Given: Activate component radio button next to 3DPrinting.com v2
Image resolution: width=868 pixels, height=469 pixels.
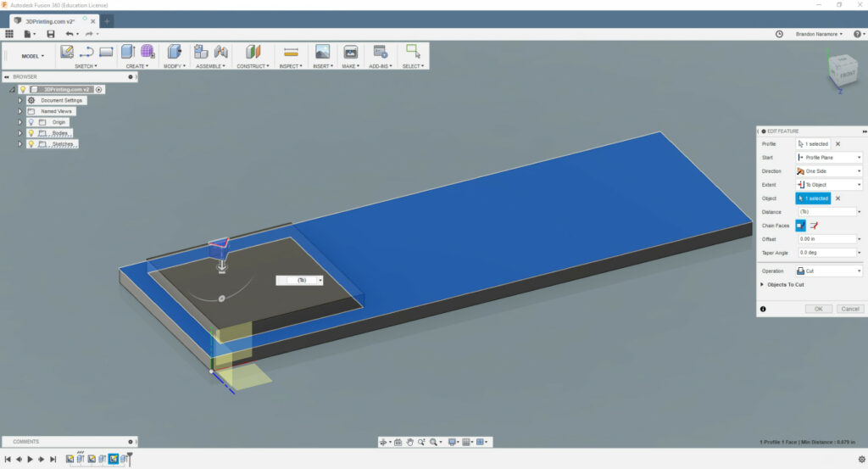Looking at the screenshot, I should (x=98, y=89).
